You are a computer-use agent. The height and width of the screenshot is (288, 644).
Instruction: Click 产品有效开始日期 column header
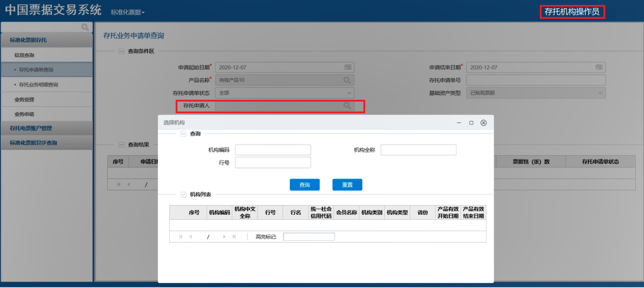(x=448, y=212)
